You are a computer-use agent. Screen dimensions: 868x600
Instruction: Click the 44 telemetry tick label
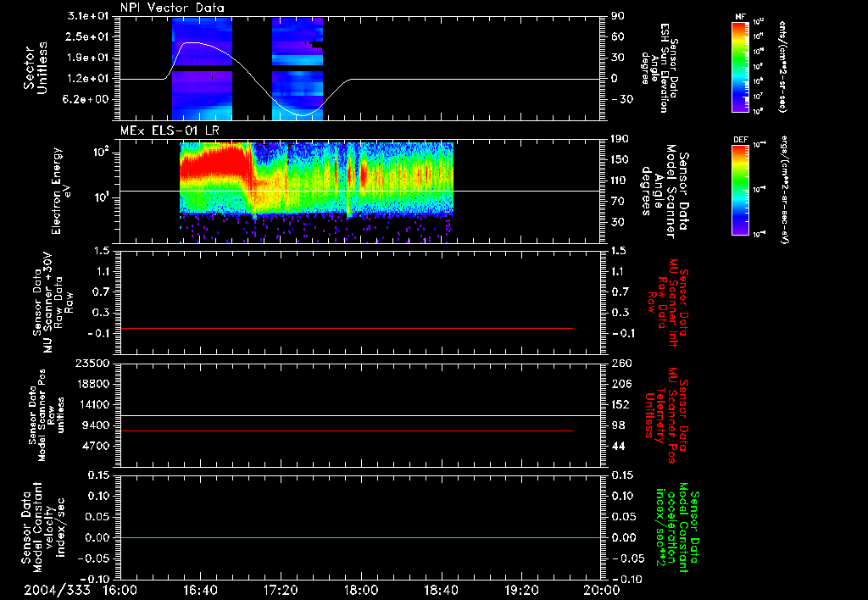coord(618,446)
